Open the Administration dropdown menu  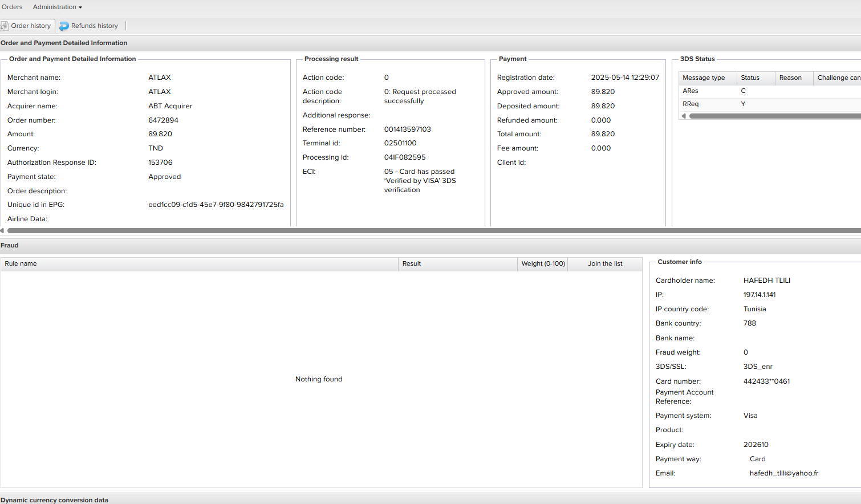click(x=57, y=7)
